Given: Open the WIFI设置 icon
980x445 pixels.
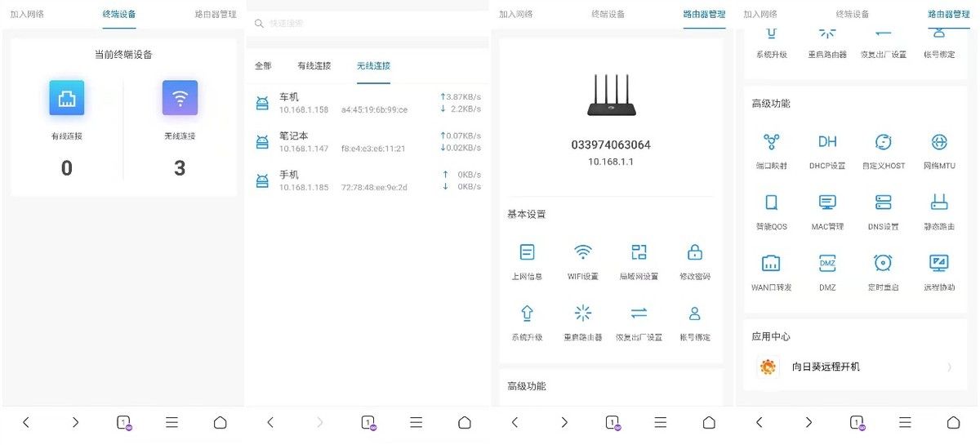Looking at the screenshot, I should point(583,252).
